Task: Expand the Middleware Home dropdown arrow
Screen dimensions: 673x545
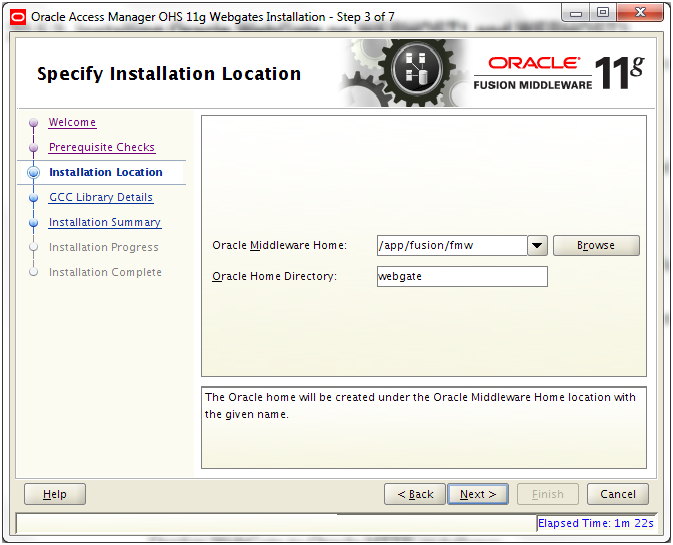Action: coord(537,245)
